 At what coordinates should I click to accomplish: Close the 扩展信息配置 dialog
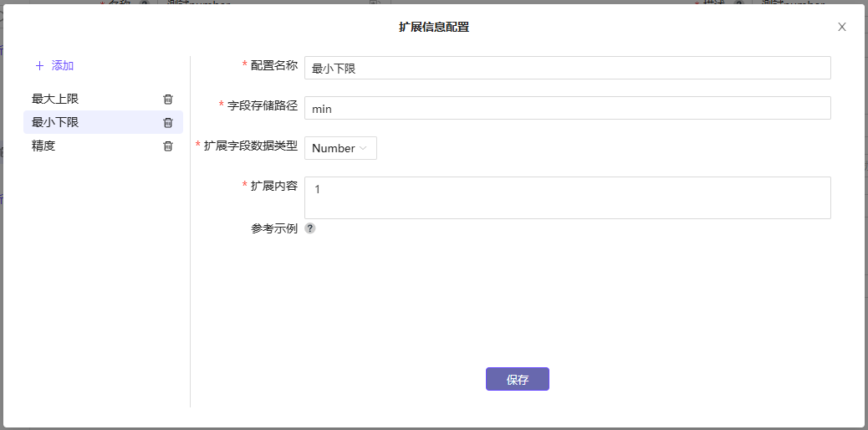coord(842,27)
